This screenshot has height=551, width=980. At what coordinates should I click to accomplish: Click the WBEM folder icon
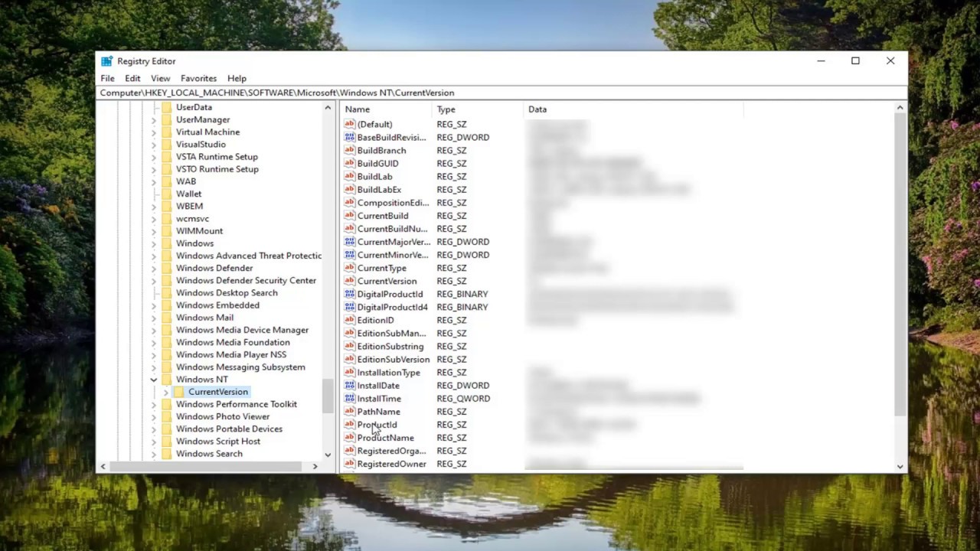click(x=167, y=206)
